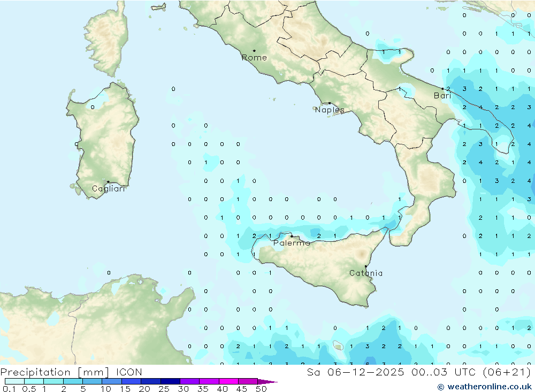Click the Cagliari city label
The width and height of the screenshot is (535, 392).
[109, 189]
